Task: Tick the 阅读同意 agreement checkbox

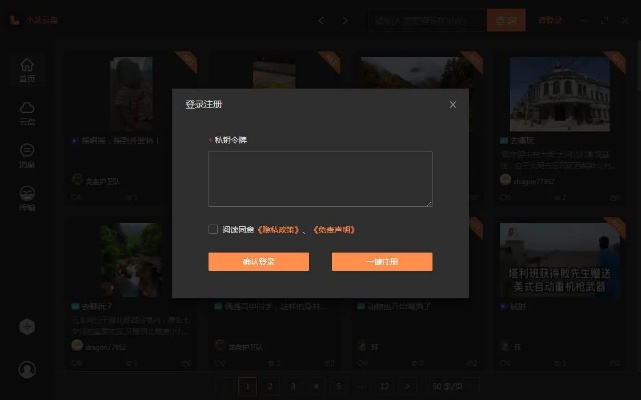Action: [x=213, y=229]
